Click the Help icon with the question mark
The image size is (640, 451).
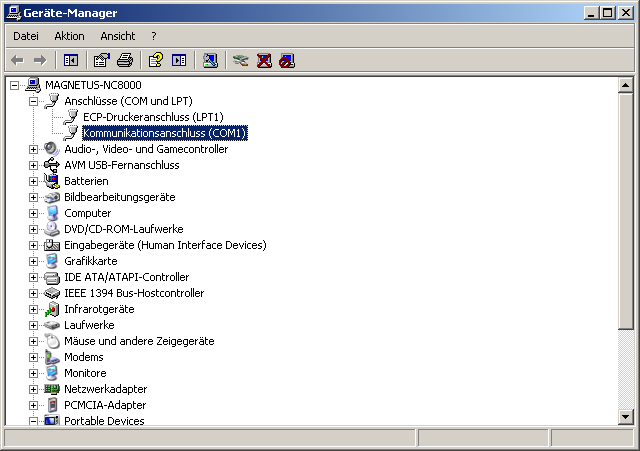156,61
